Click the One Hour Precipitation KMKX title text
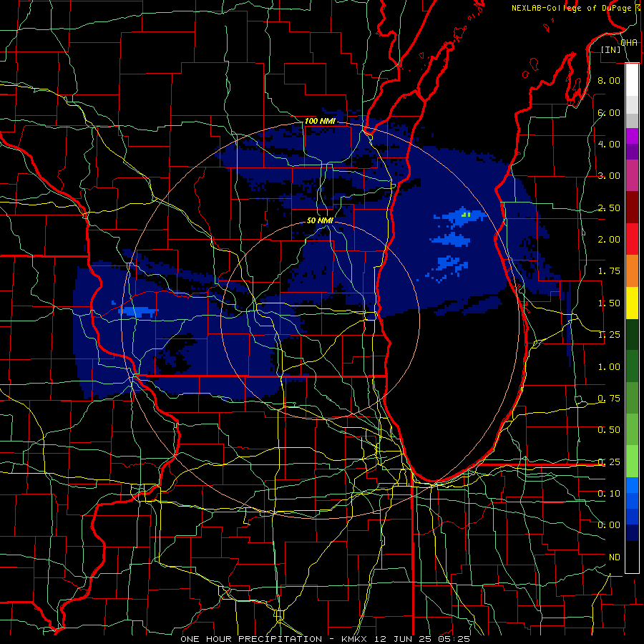644x644 pixels. coord(326,639)
